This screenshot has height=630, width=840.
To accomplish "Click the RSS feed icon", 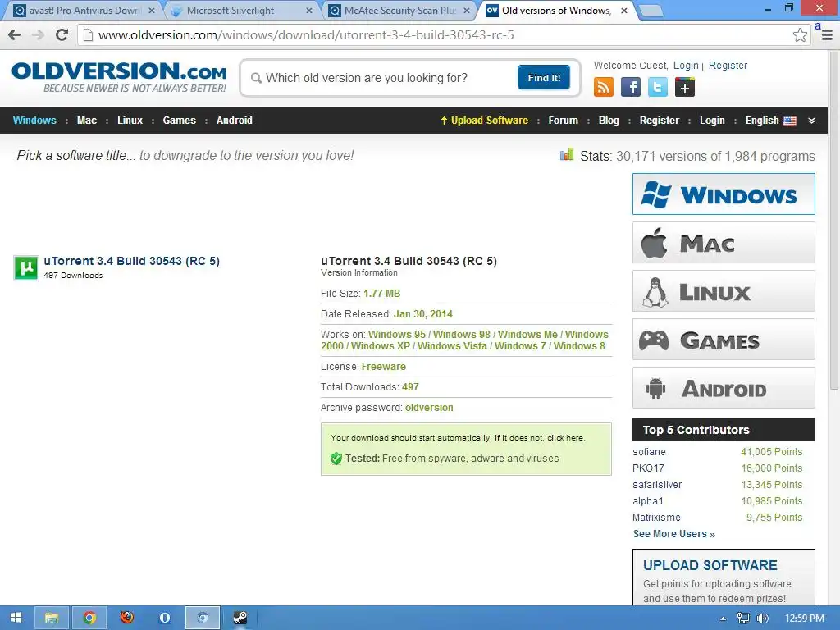I will [x=603, y=87].
